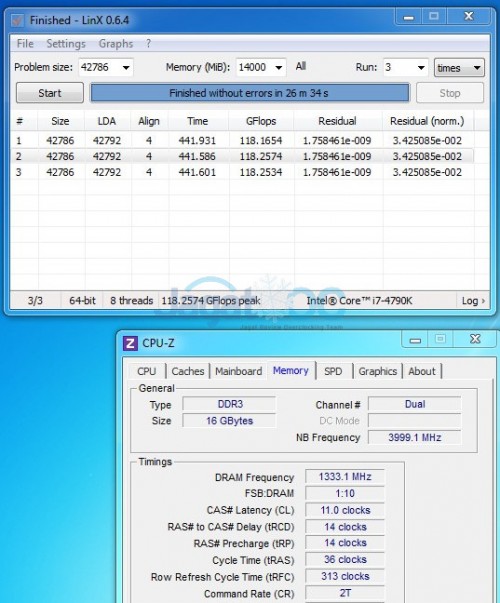Screen dimensions: 500x603
Task: Click the tRCD 14 clocks field
Action: (x=345, y=527)
